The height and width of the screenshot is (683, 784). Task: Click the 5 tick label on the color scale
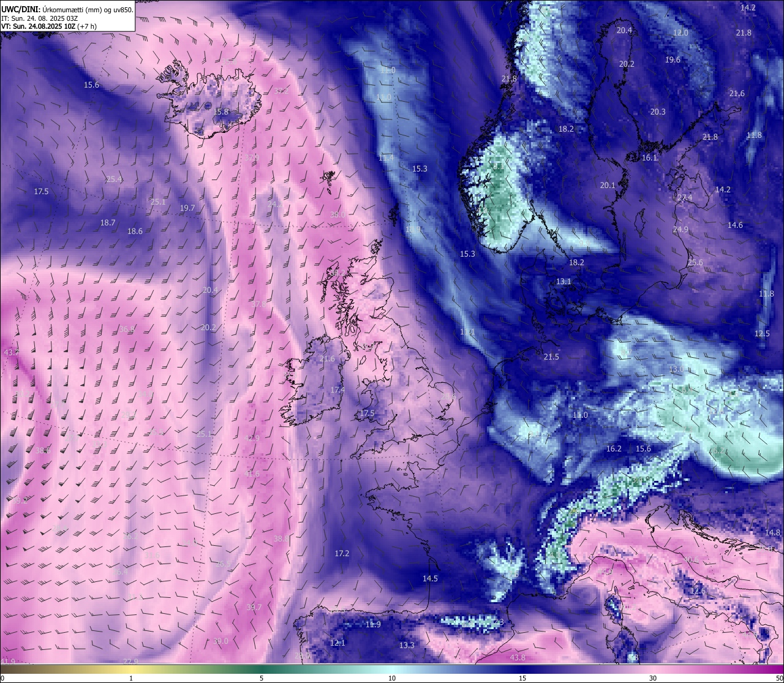click(262, 678)
